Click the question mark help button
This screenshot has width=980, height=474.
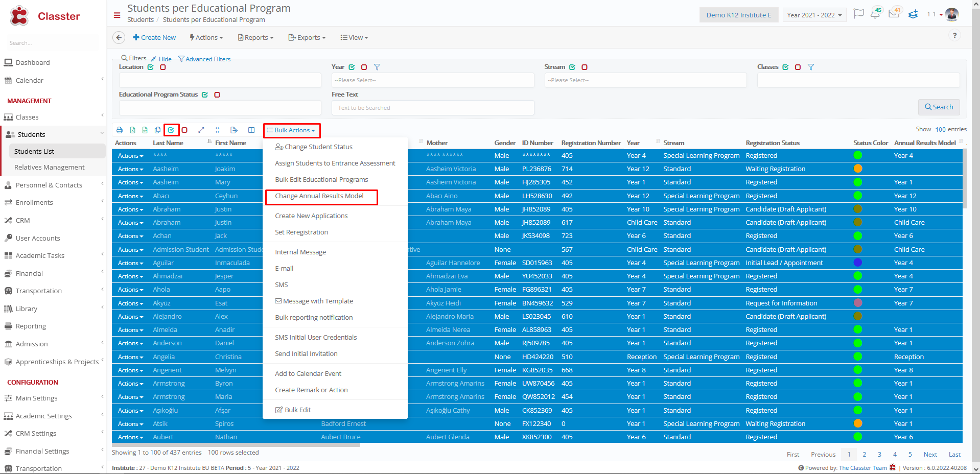tap(954, 35)
